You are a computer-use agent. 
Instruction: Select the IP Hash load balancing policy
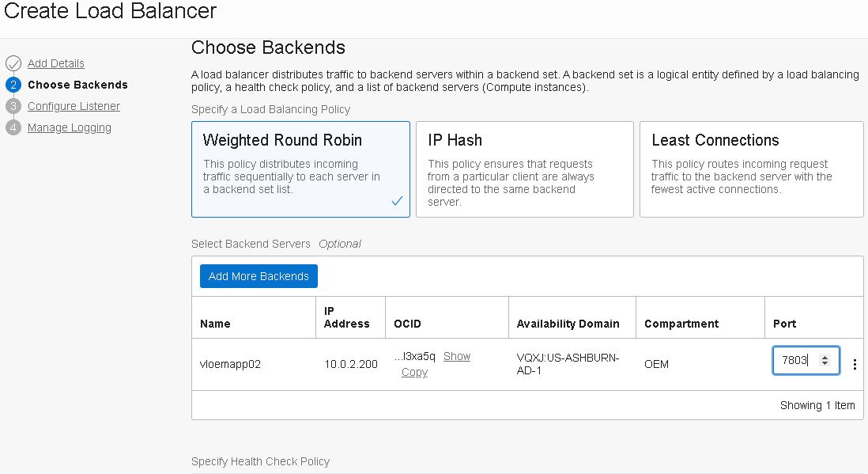[x=525, y=169]
